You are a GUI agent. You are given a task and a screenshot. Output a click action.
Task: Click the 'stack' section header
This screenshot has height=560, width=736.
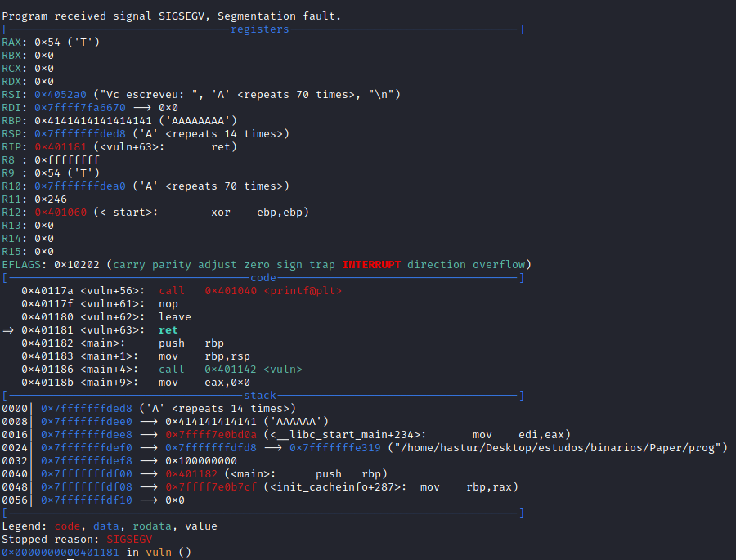click(260, 396)
